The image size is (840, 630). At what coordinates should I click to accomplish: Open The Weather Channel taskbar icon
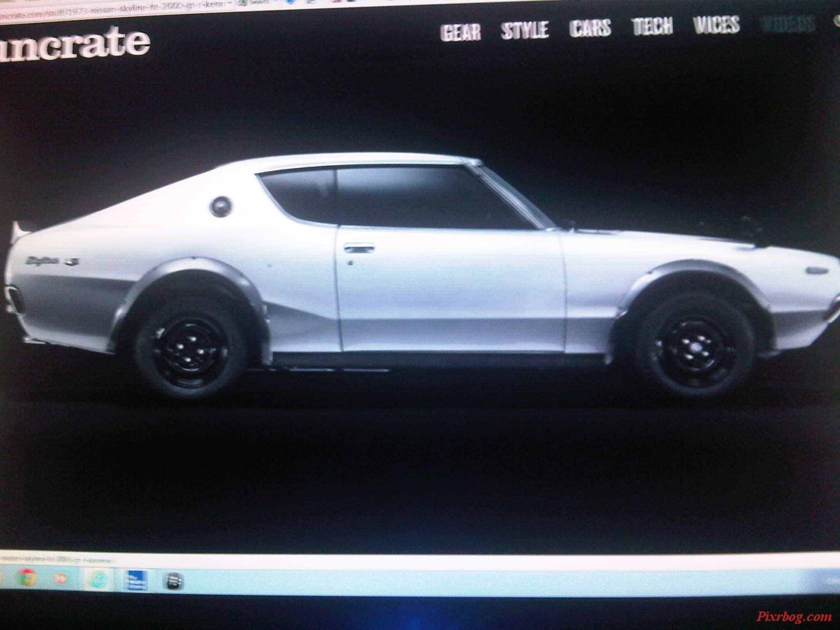[x=136, y=580]
